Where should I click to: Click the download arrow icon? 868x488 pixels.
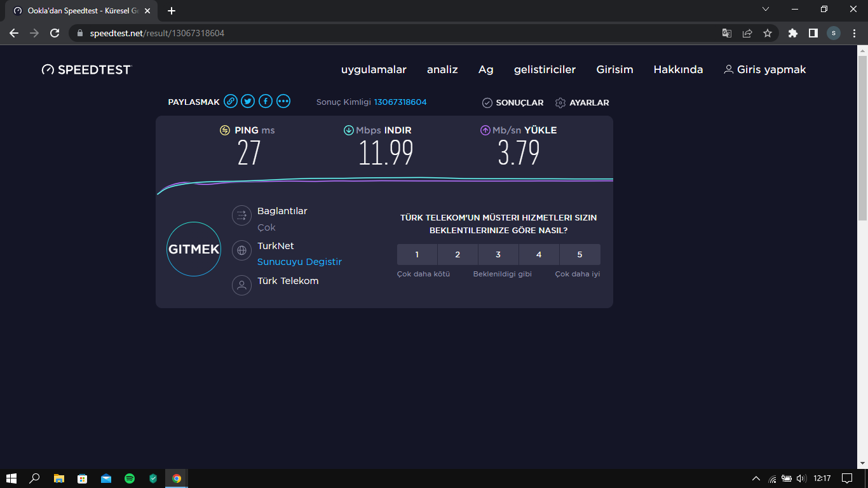348,130
